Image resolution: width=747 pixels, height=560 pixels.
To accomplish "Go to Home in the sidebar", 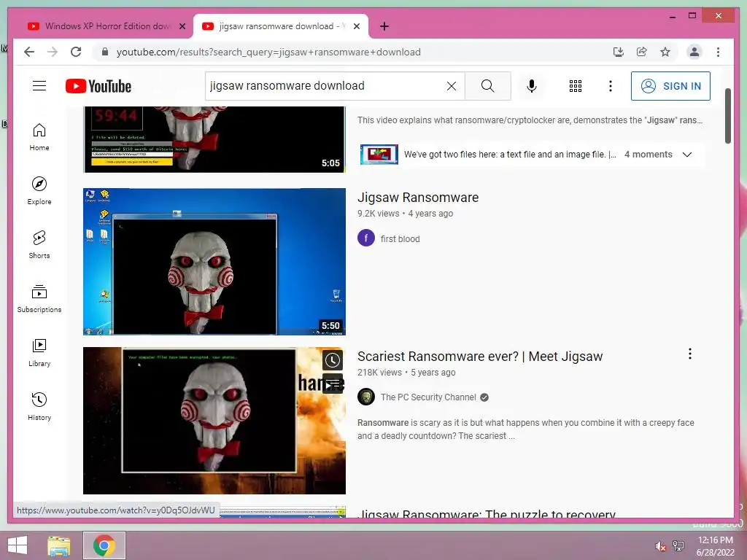I will point(39,137).
